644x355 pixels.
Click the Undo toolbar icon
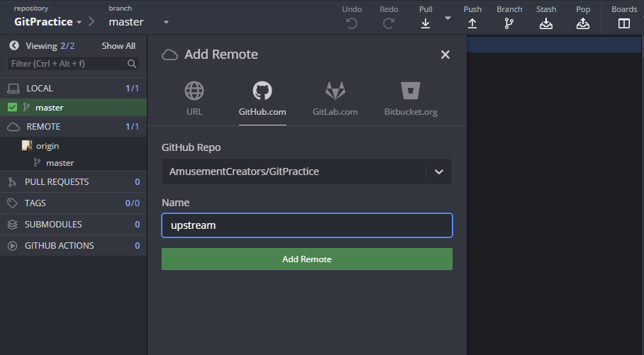(x=352, y=23)
